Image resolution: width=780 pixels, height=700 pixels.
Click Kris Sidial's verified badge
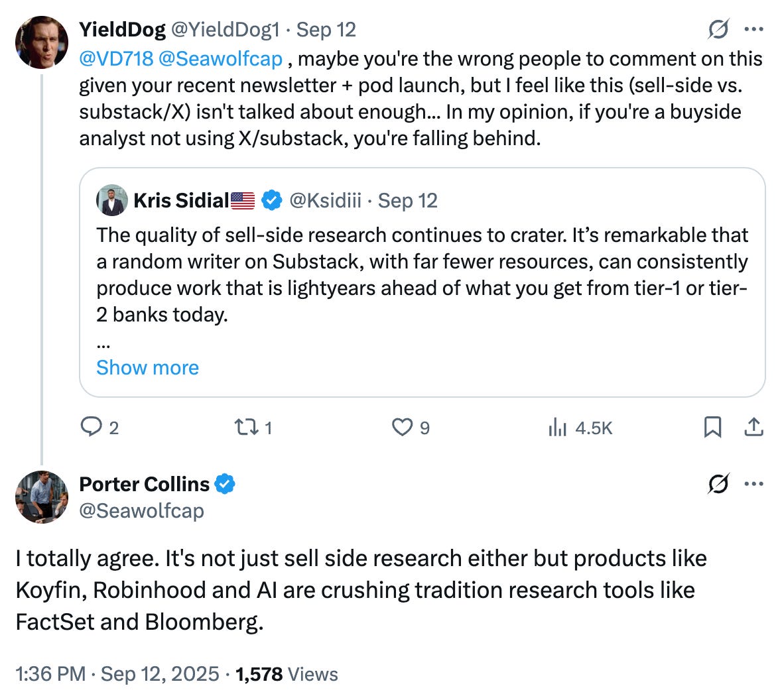[x=271, y=200]
